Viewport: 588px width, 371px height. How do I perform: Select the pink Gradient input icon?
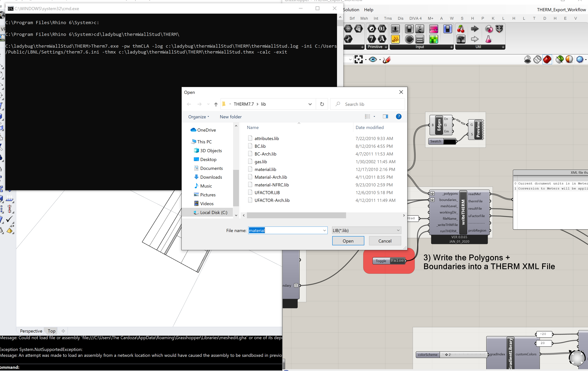pyautogui.click(x=434, y=29)
